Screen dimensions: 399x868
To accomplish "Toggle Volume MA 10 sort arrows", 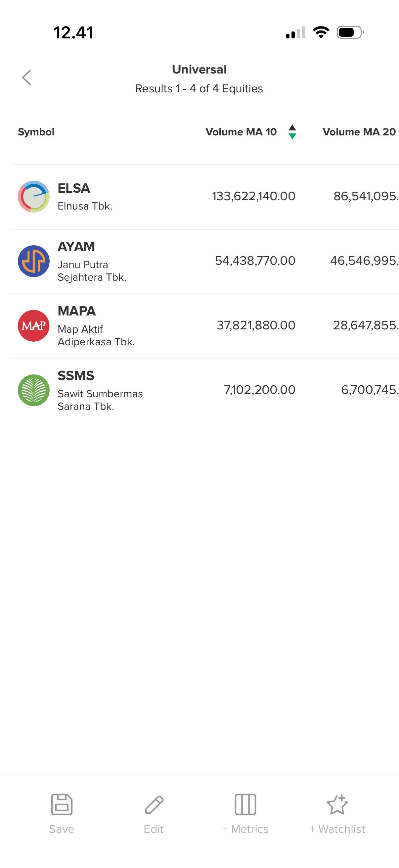I will (x=292, y=132).
